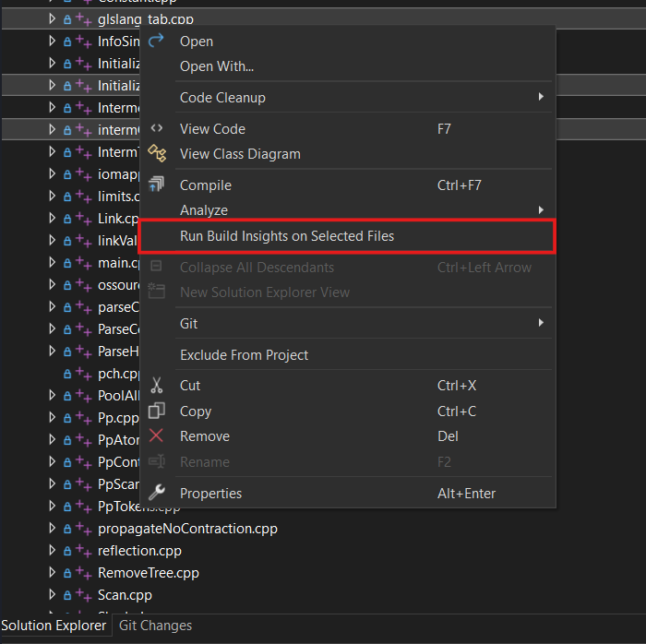Viewport: 646px width, 644px height.
Task: Select Open With... menu entry
Action: [x=217, y=66]
